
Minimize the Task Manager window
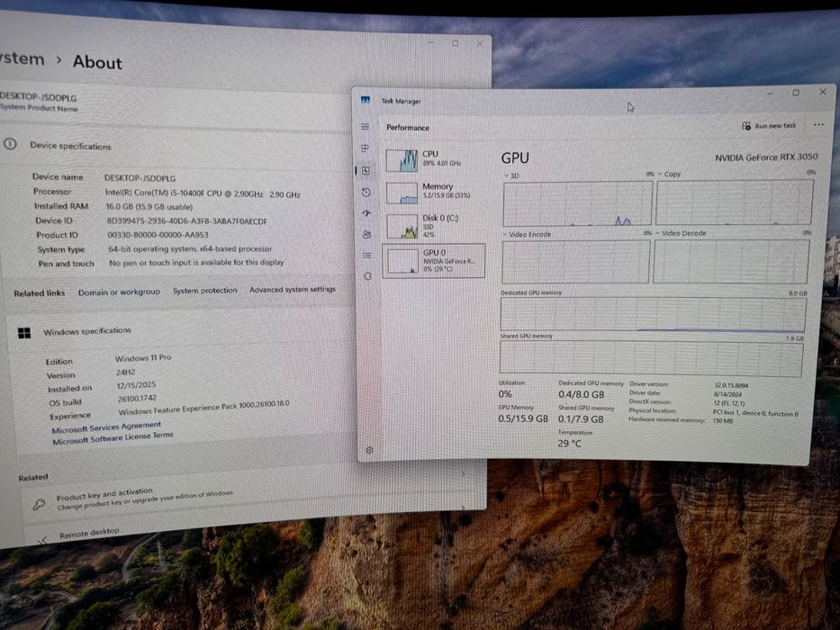(770, 94)
